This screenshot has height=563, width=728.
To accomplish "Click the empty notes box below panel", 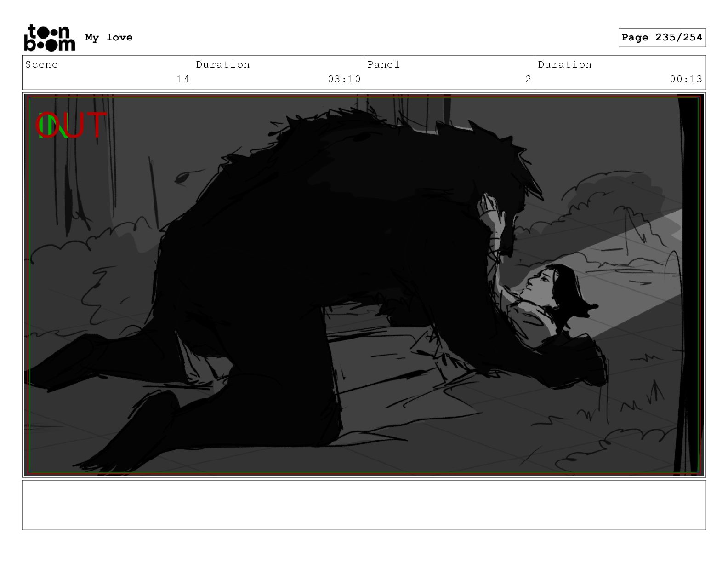I will click(x=364, y=505).
